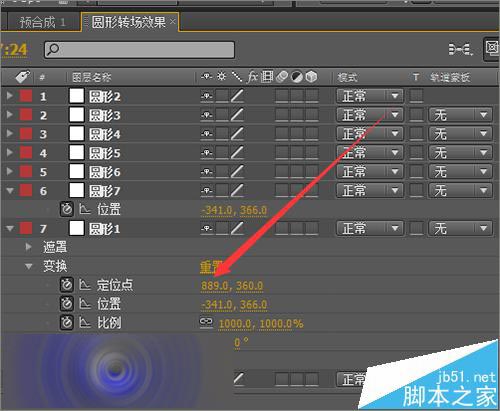Screen dimensions: 500x411
Task: Click the frame blending header icon
Action: [x=267, y=77]
